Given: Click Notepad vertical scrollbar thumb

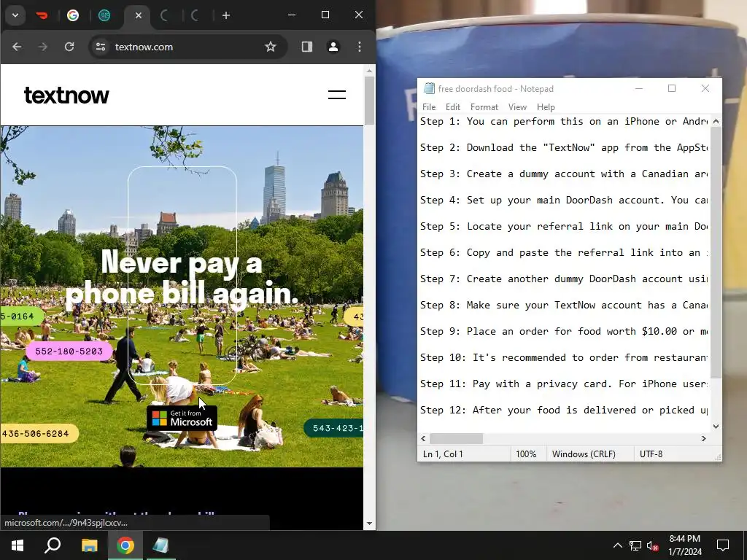Looking at the screenshot, I should tap(716, 252).
